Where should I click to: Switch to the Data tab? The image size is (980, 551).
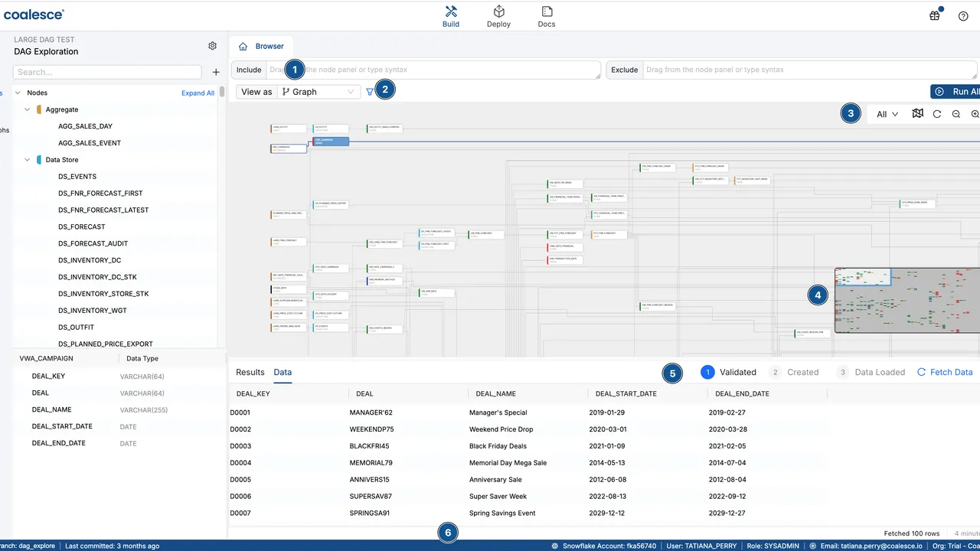283,373
